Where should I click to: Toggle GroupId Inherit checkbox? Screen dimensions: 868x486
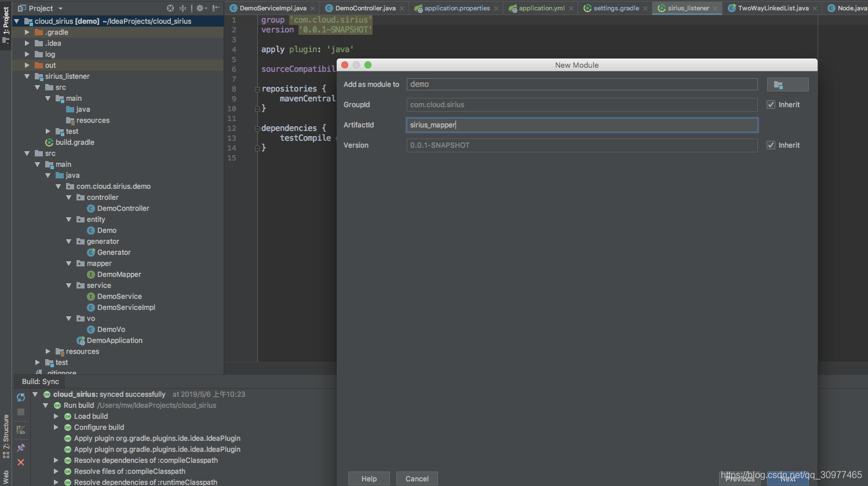(x=771, y=105)
